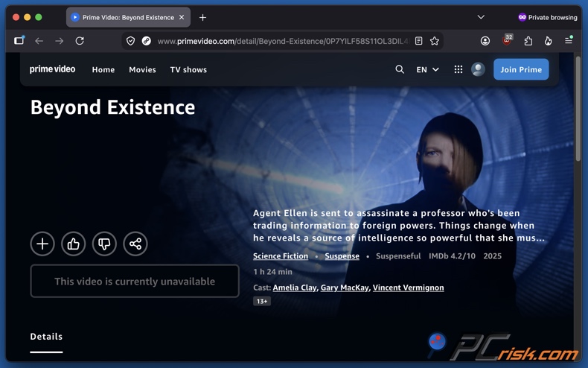Image resolution: width=588 pixels, height=368 pixels.
Task: Select the Details tab
Action: click(46, 337)
